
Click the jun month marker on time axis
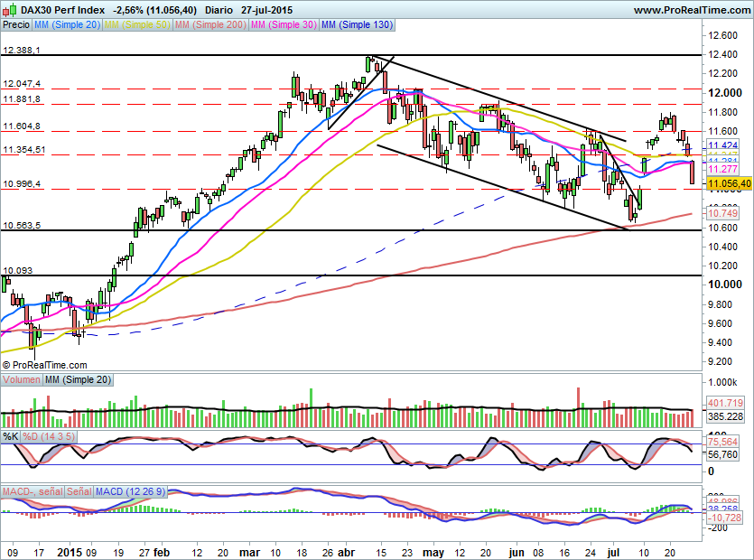pyautogui.click(x=517, y=552)
